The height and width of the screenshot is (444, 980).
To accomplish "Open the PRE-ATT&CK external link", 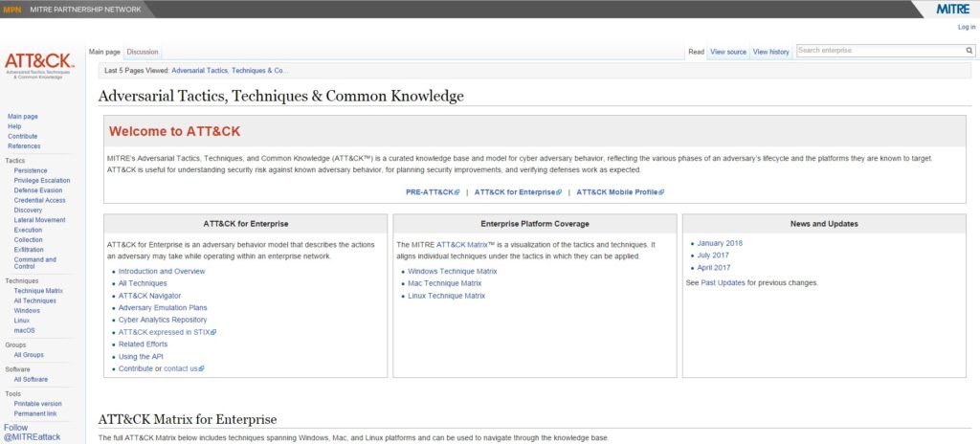I will click(x=433, y=192).
